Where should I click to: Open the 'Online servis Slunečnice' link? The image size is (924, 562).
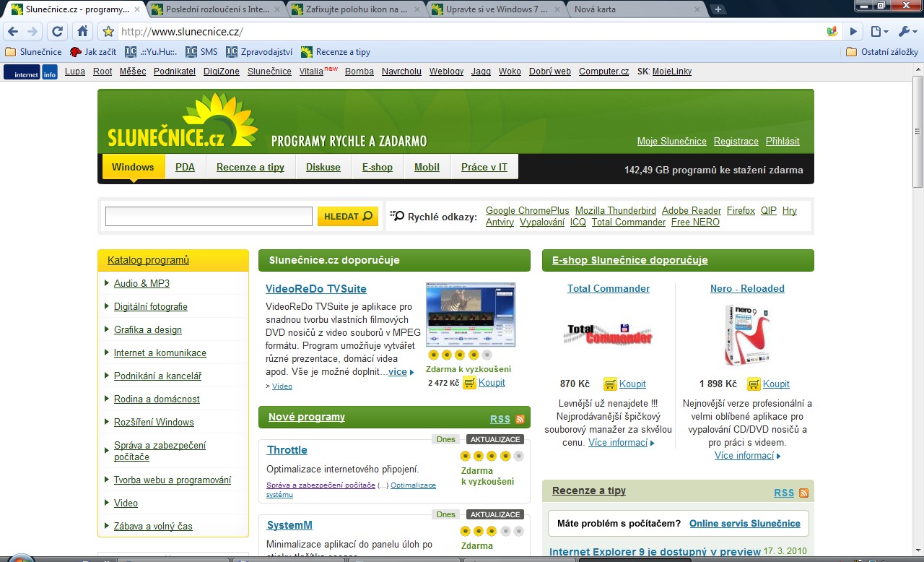(745, 523)
